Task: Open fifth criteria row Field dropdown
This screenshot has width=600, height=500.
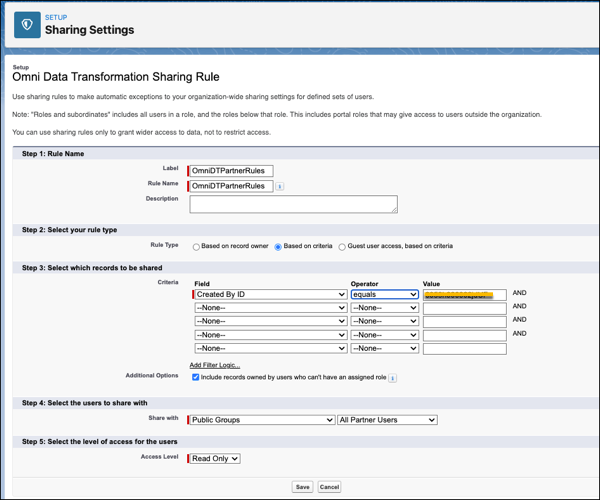Action: pyautogui.click(x=271, y=348)
